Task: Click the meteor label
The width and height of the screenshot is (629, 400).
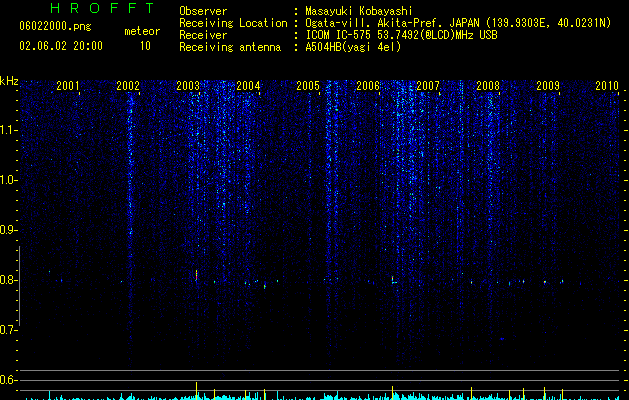Action: point(142,31)
